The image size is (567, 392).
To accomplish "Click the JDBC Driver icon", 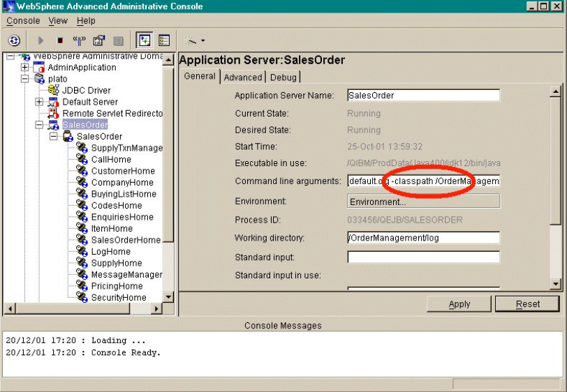I will point(54,90).
